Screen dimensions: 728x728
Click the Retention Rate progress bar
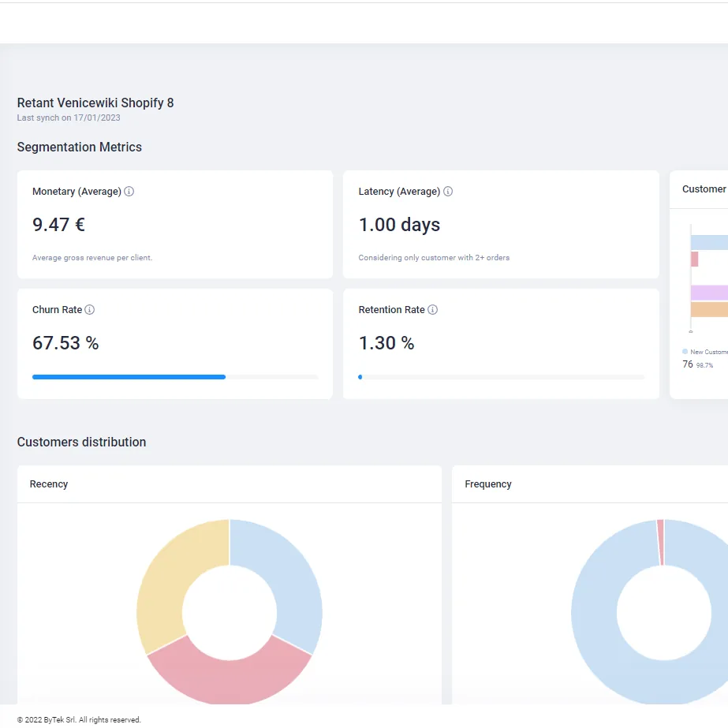tap(502, 377)
